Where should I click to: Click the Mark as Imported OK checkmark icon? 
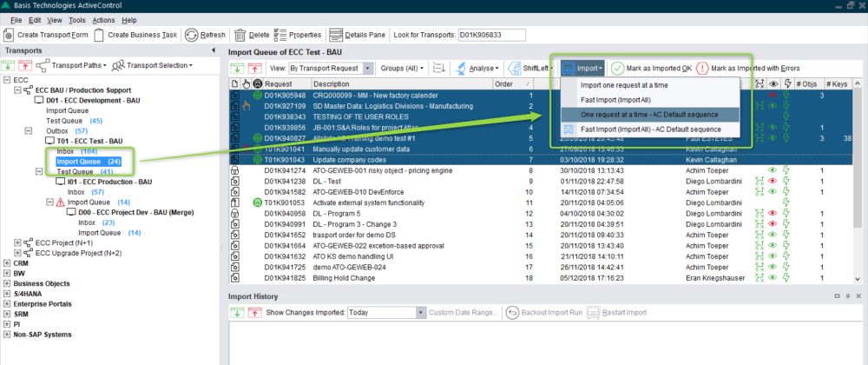617,68
